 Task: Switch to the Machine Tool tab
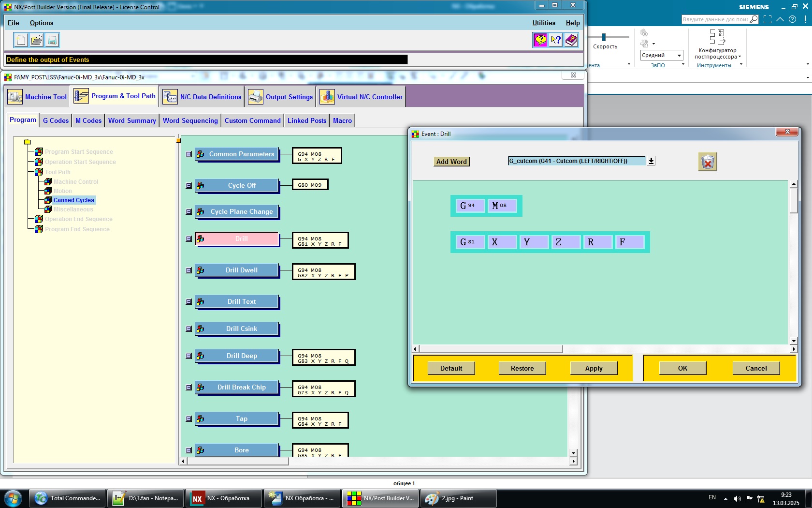37,97
